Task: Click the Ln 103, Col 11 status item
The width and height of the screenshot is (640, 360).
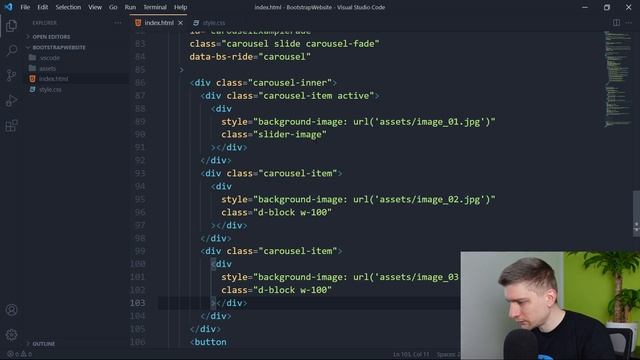Action: (x=411, y=354)
